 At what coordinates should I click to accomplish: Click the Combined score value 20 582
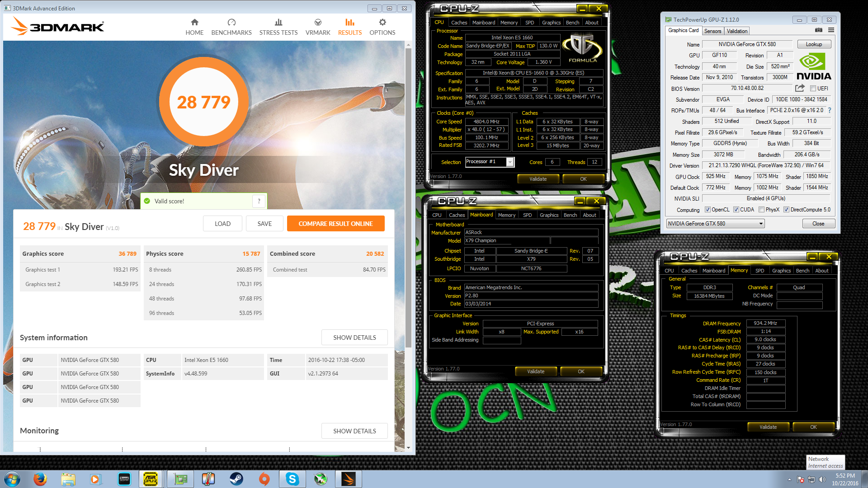click(375, 253)
